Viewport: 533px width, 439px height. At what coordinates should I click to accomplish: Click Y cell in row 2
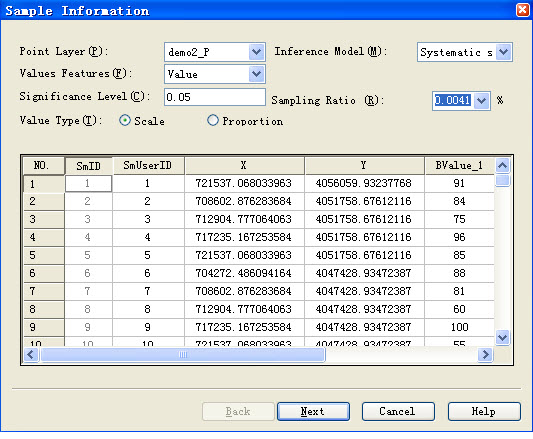click(364, 201)
